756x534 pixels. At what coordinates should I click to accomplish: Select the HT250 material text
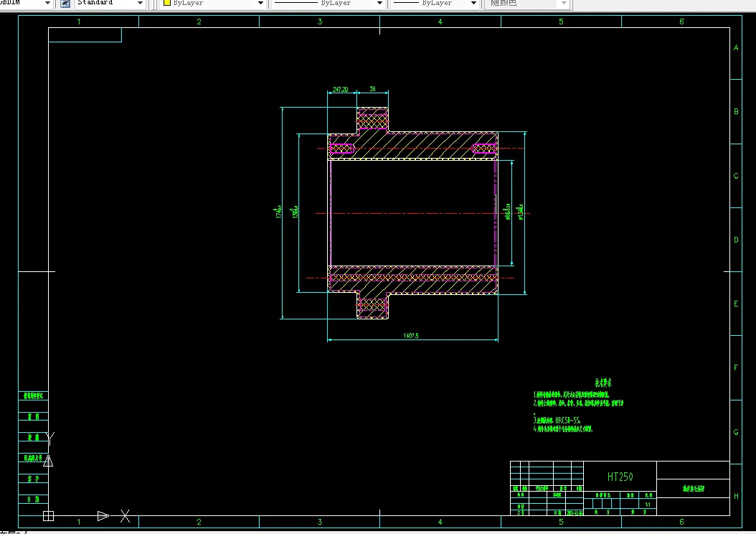(620, 477)
